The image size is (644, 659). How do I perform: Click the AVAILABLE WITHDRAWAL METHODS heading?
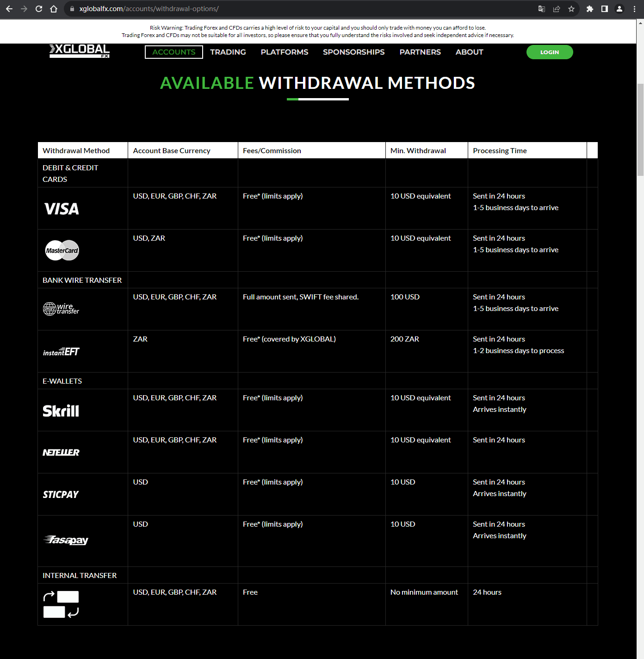[x=317, y=83]
